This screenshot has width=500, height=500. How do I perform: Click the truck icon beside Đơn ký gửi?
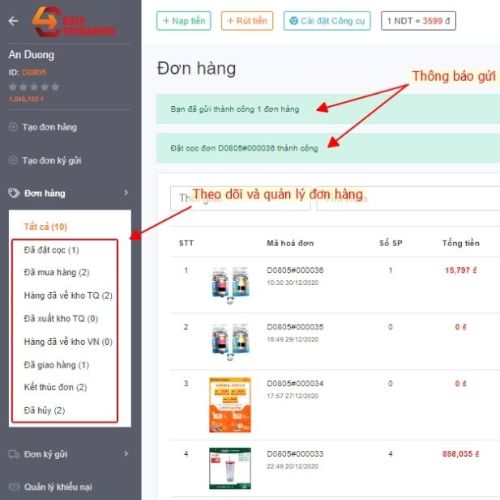14,454
